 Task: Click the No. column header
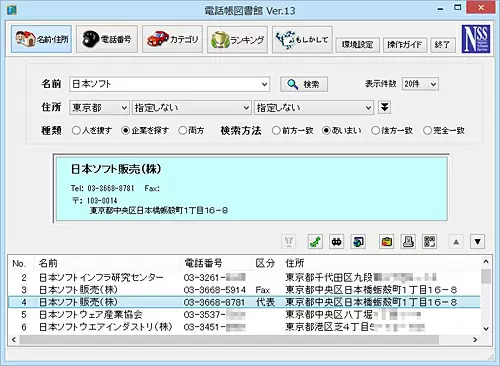pos(21,263)
